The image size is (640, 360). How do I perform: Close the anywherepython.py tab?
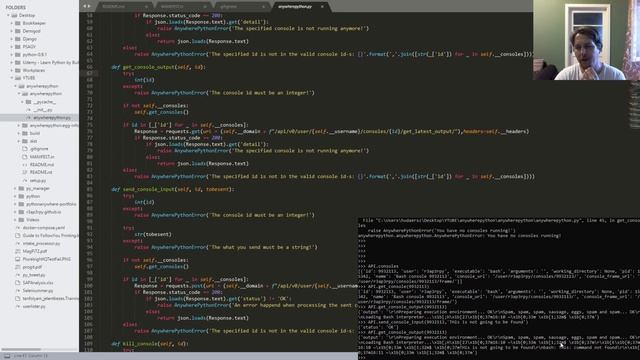(x=322, y=7)
